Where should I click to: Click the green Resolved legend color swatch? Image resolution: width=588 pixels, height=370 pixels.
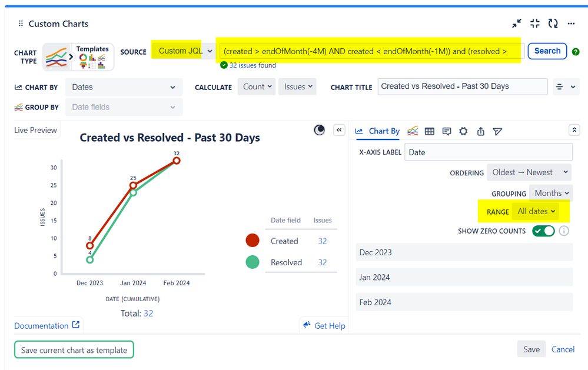253,262
